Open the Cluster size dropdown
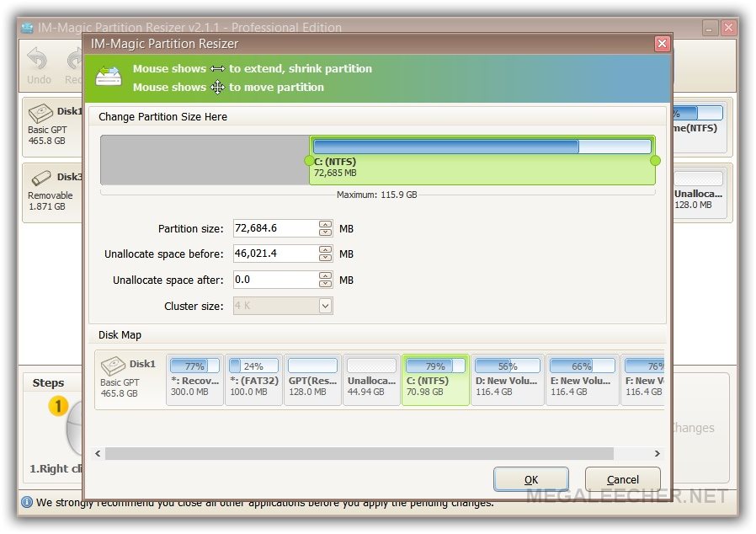This screenshot has height=534, width=756. click(326, 306)
